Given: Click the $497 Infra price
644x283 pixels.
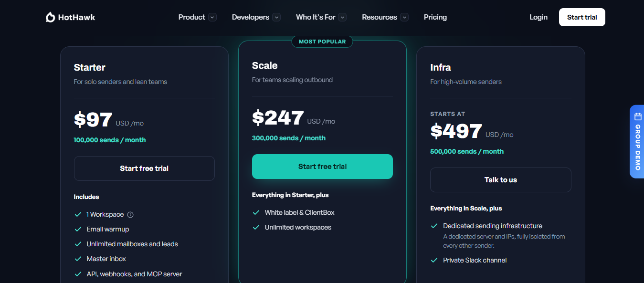Looking at the screenshot, I should pos(456,131).
